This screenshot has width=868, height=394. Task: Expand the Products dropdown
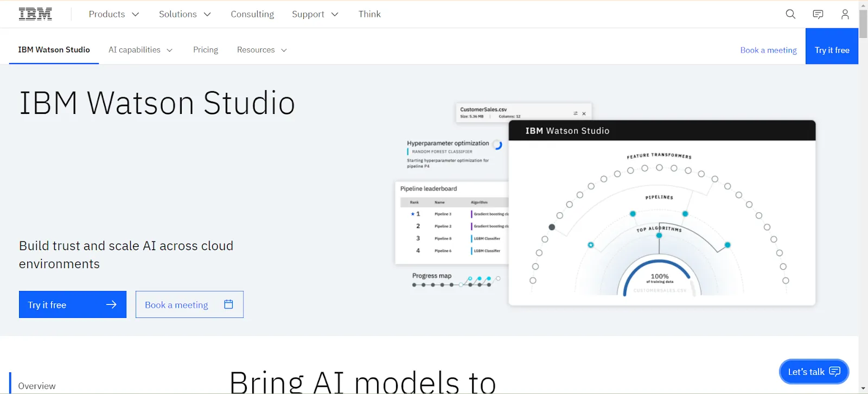click(114, 14)
